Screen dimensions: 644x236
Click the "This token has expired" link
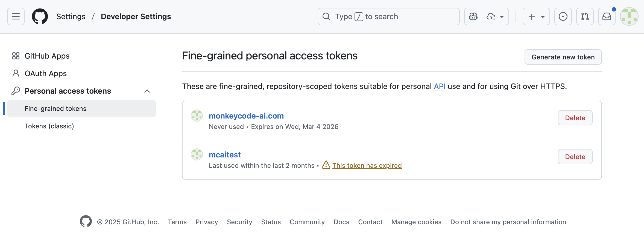point(367,165)
